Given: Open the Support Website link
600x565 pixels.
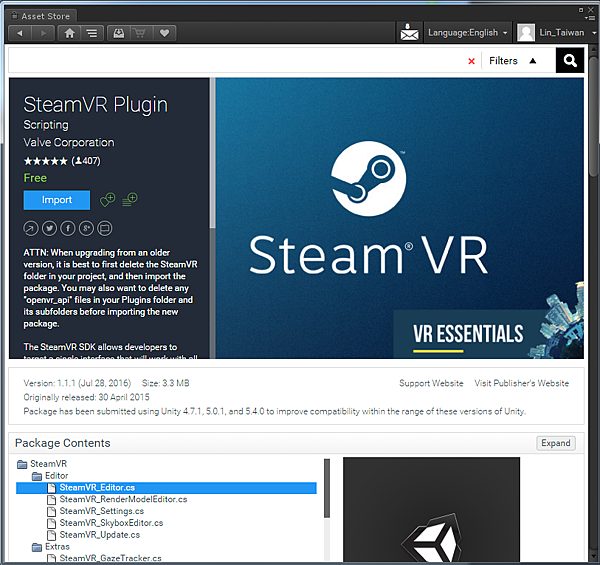Looking at the screenshot, I should click(x=431, y=383).
